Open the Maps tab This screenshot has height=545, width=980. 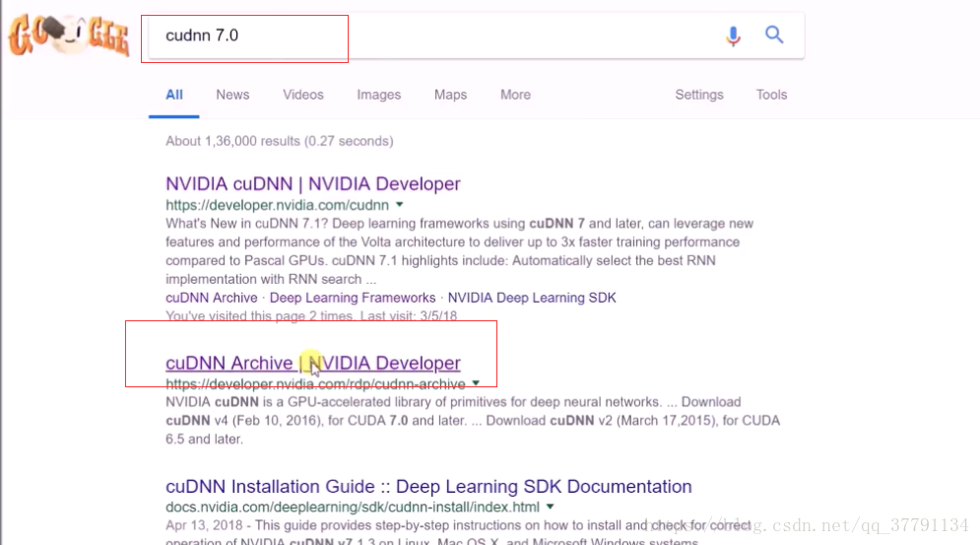[451, 96]
